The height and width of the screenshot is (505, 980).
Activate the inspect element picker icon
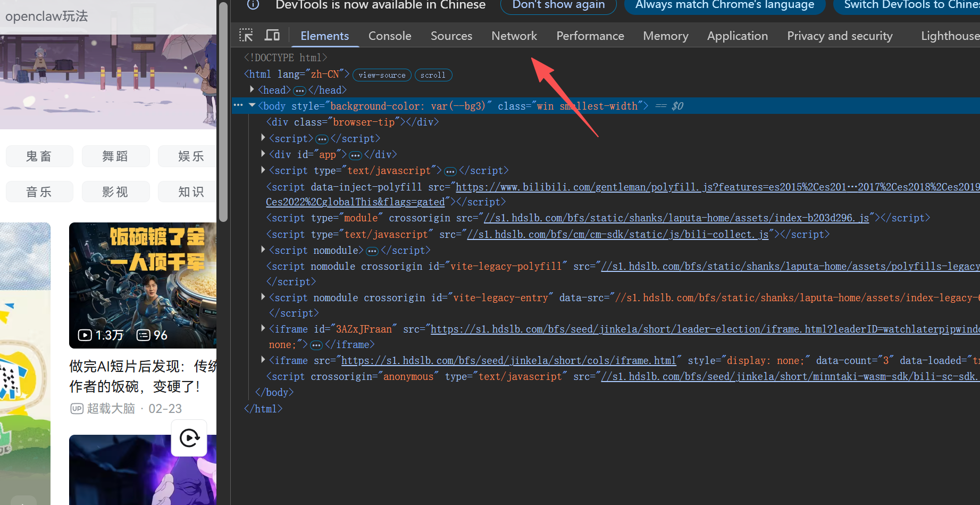click(246, 35)
